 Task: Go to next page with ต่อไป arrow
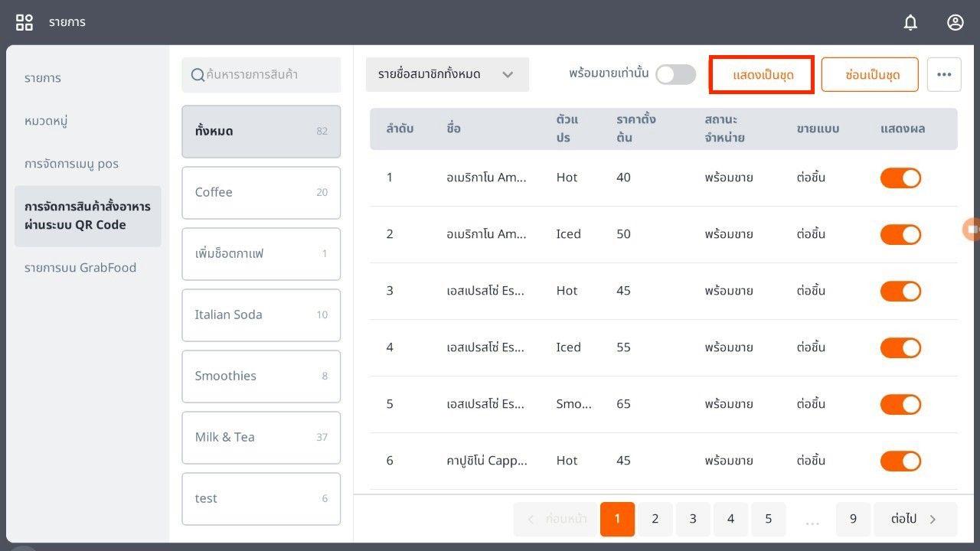coord(915,519)
